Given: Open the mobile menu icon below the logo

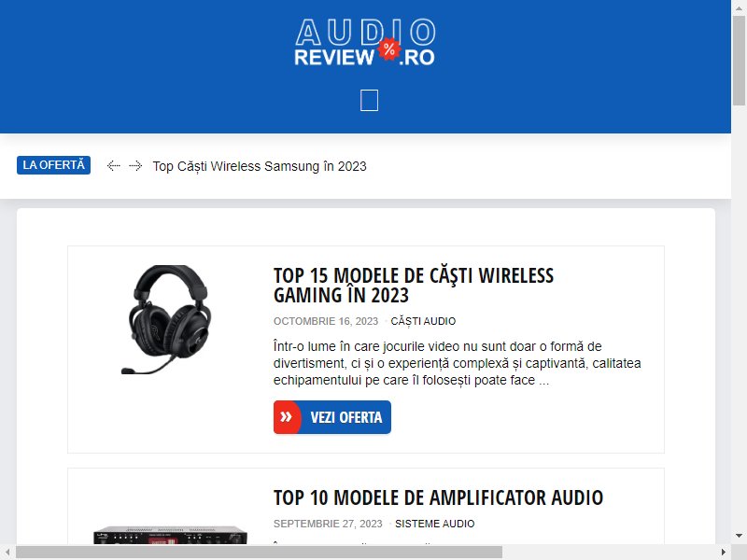Looking at the screenshot, I should click(369, 100).
